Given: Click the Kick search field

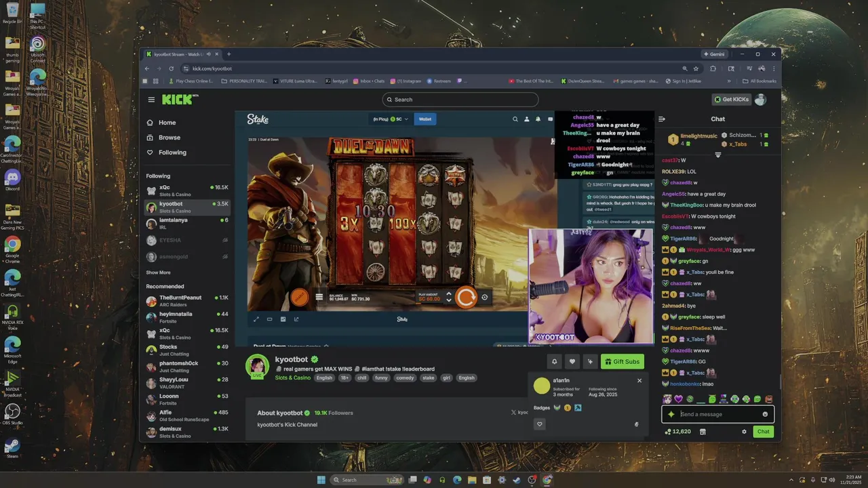Looking at the screenshot, I should (x=460, y=100).
